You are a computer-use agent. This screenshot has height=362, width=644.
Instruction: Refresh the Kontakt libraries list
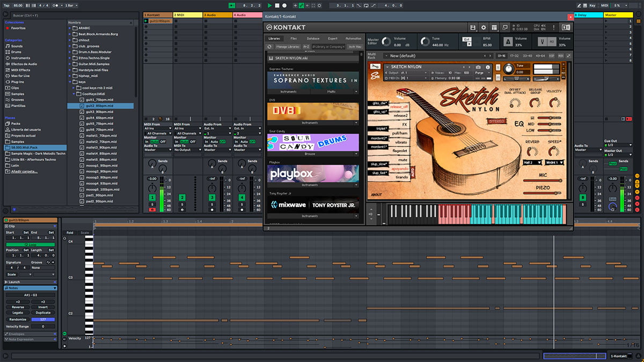click(270, 47)
